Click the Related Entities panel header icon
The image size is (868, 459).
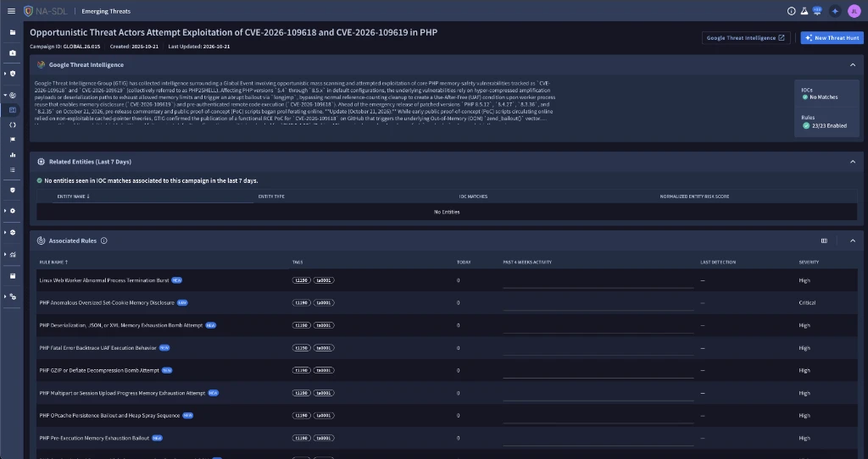[41, 162]
